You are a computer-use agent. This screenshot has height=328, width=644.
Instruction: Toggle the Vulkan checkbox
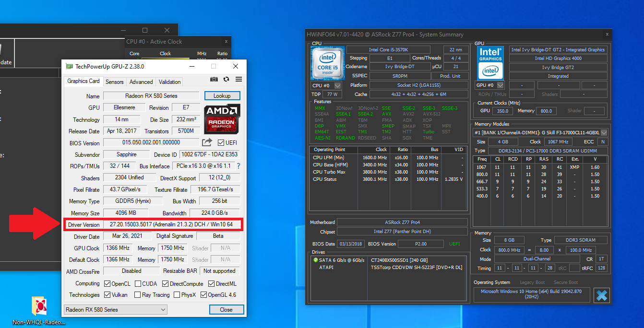[x=107, y=295]
